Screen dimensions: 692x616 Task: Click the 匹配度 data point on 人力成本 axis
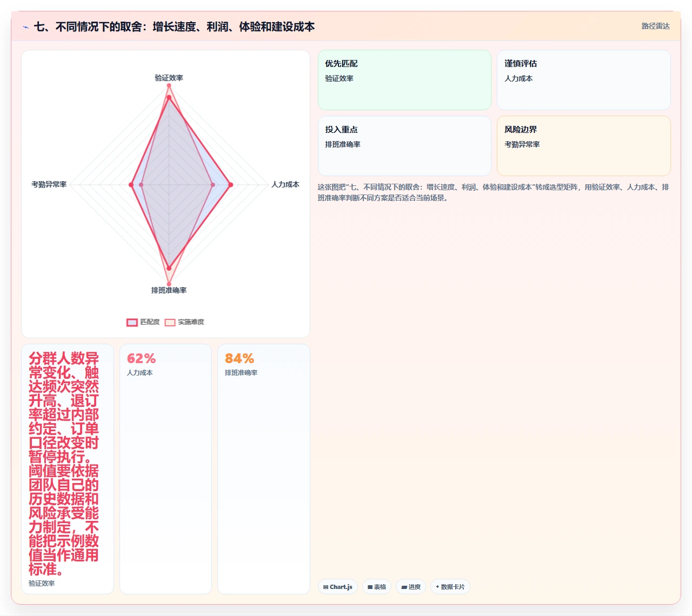tap(231, 185)
